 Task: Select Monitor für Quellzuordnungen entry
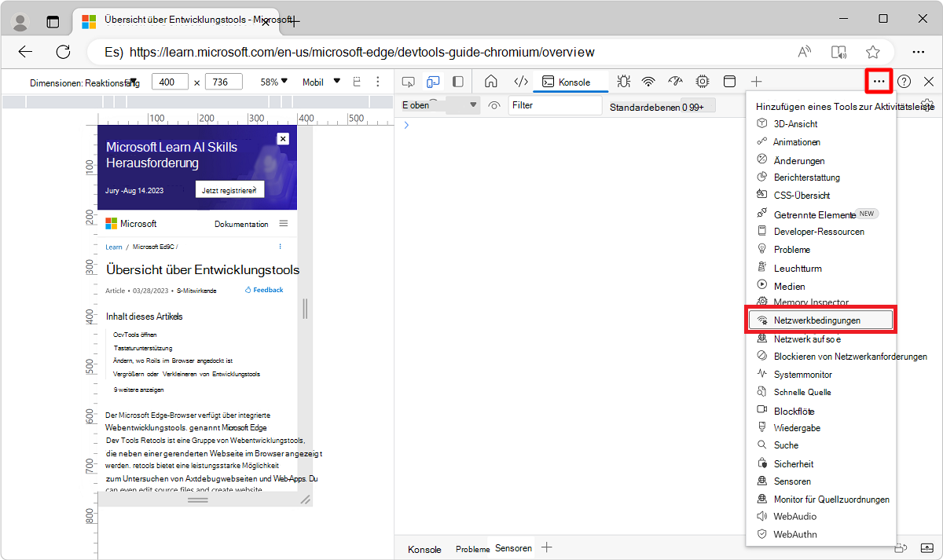pos(820,500)
